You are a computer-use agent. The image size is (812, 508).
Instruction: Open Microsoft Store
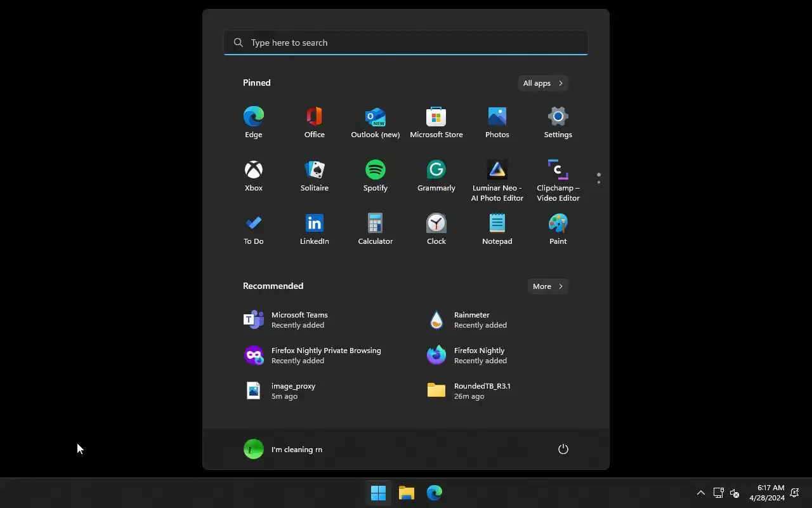(x=436, y=123)
